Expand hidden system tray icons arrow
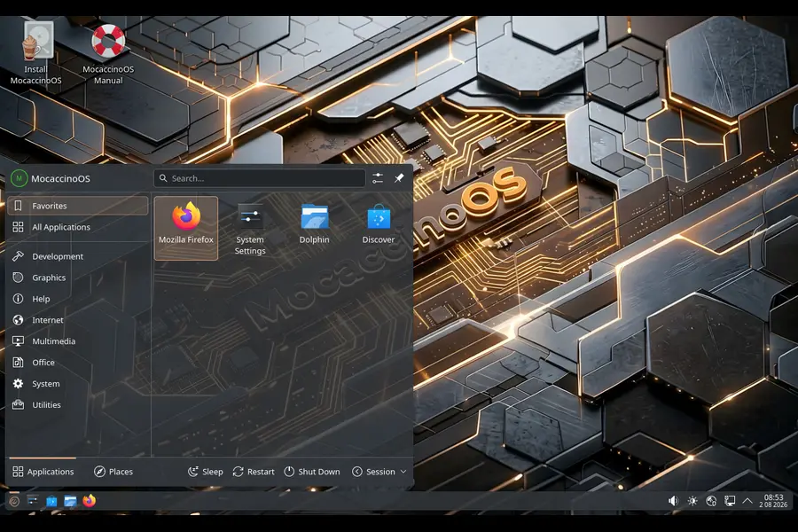Image resolution: width=798 pixels, height=532 pixels. click(x=747, y=501)
